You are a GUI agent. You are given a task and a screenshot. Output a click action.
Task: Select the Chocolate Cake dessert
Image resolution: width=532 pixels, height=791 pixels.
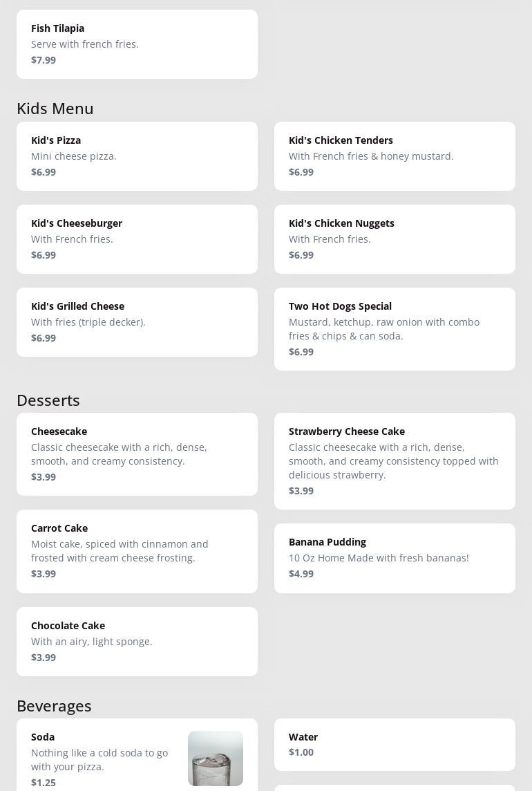point(137,641)
